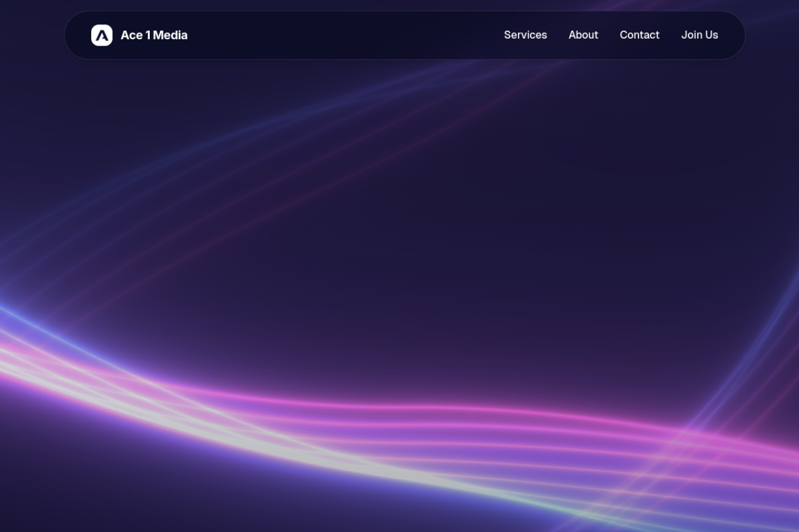Click empty space in the navigation bar
799x532 pixels.
(x=343, y=35)
